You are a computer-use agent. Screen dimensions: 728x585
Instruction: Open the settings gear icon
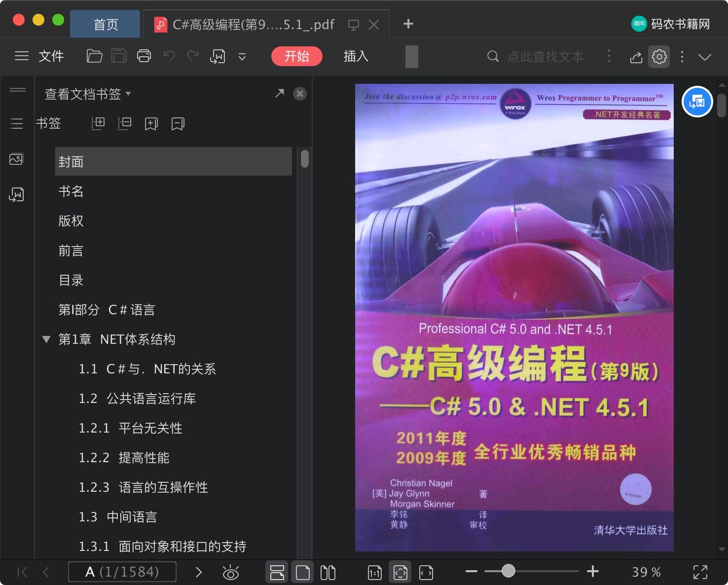pyautogui.click(x=659, y=57)
